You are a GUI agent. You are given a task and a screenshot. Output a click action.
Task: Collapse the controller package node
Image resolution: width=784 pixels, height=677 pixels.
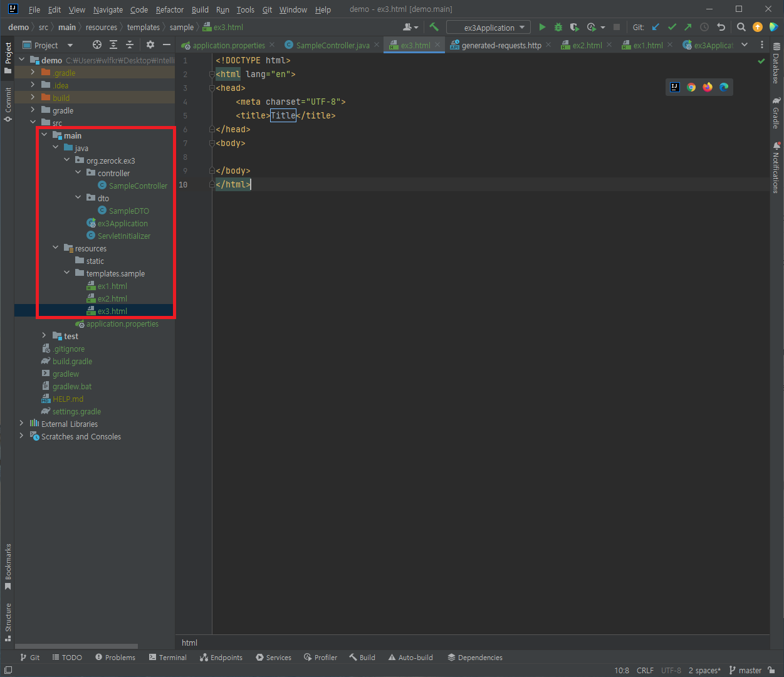click(78, 173)
